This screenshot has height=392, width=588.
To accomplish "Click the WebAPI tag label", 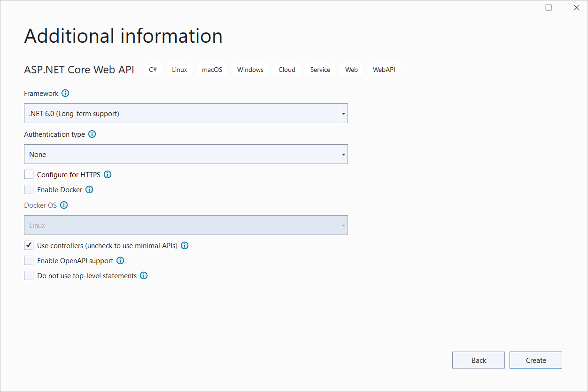I will click(384, 70).
